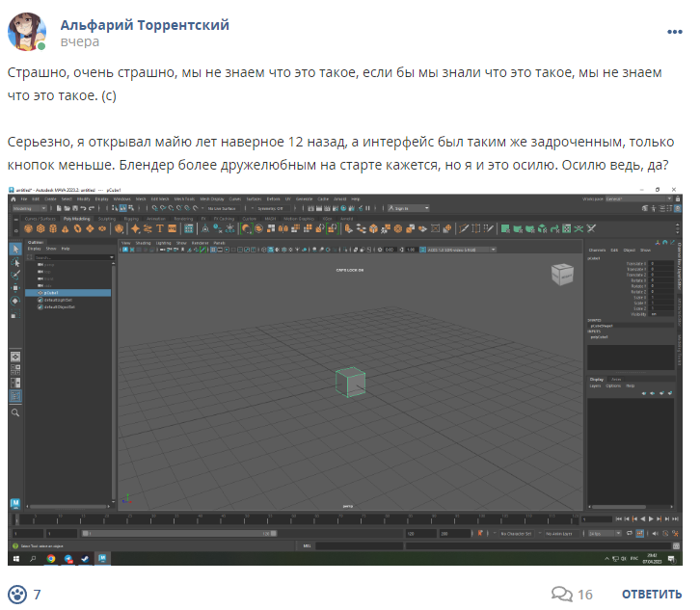Click the ОТВЕТИТЬ reply button
The image size is (700, 610).
tap(652, 595)
